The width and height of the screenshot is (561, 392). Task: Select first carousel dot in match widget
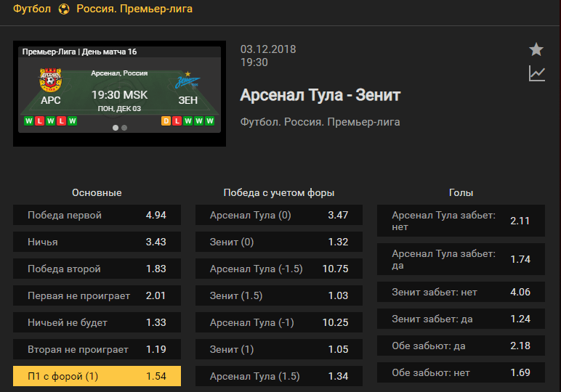pyautogui.click(x=116, y=128)
